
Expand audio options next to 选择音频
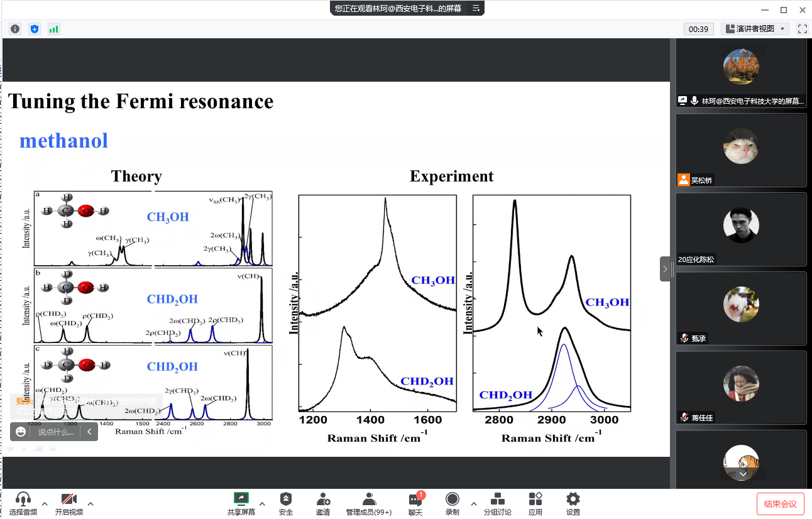(x=45, y=503)
